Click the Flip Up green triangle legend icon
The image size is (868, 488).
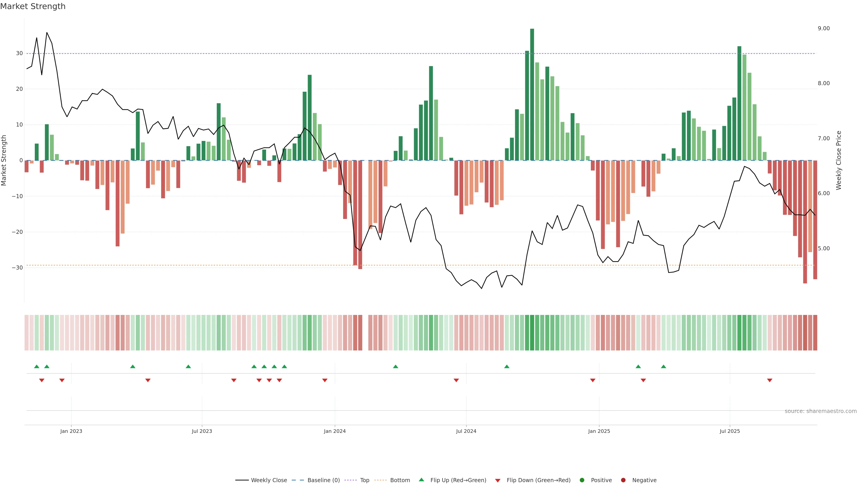coord(421,480)
